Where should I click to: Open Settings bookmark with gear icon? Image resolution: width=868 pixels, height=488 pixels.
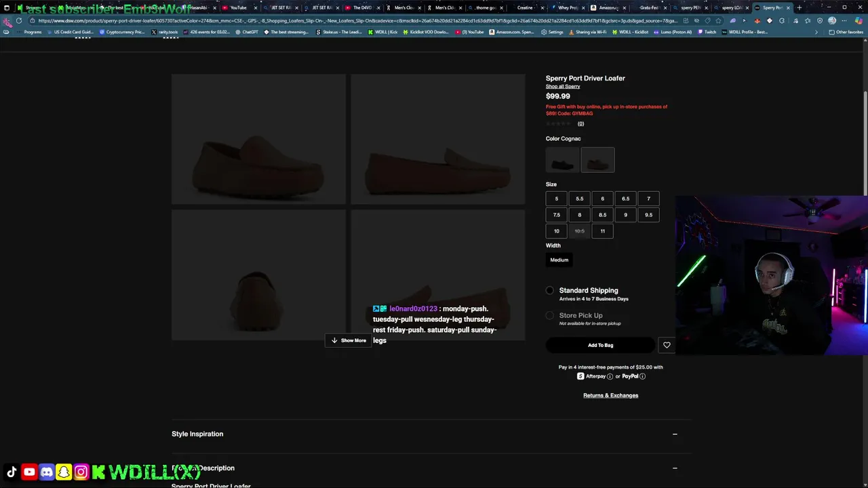pos(552,32)
